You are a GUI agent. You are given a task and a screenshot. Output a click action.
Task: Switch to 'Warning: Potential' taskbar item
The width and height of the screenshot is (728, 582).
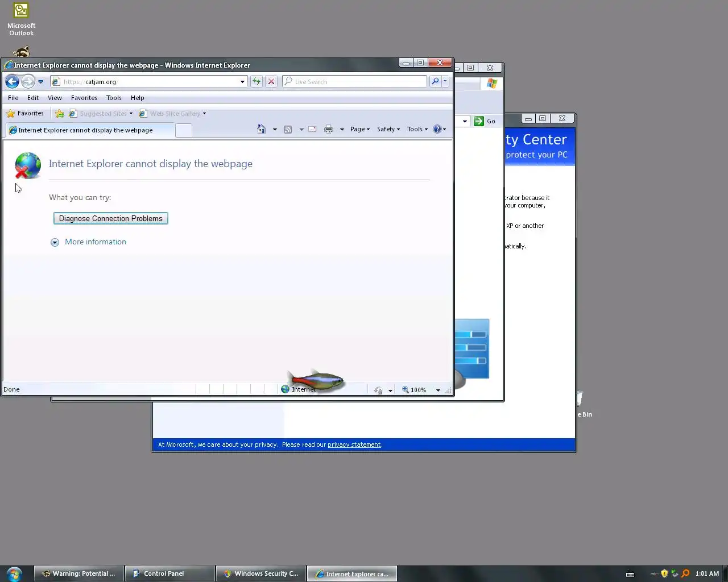[x=79, y=573]
